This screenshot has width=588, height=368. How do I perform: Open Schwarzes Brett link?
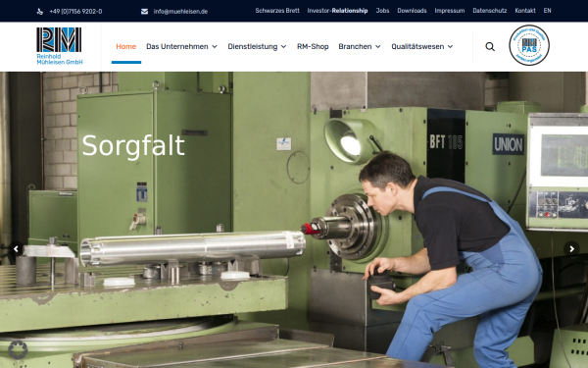coord(277,11)
